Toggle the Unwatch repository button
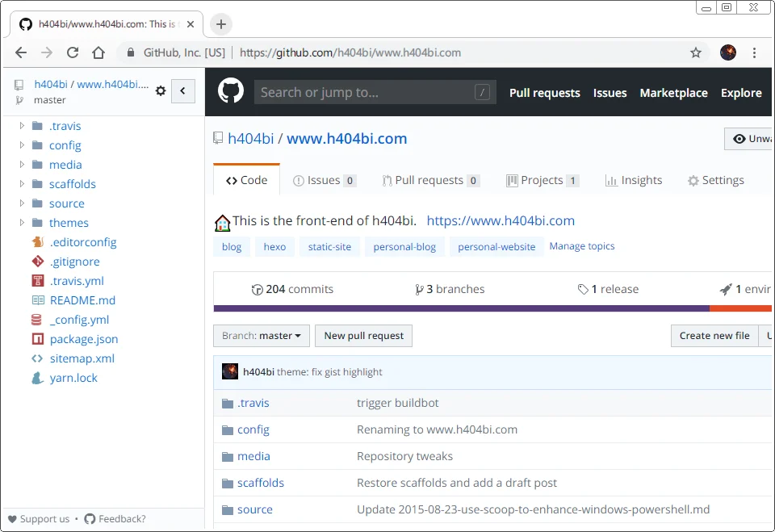The height and width of the screenshot is (532, 775). coord(751,139)
